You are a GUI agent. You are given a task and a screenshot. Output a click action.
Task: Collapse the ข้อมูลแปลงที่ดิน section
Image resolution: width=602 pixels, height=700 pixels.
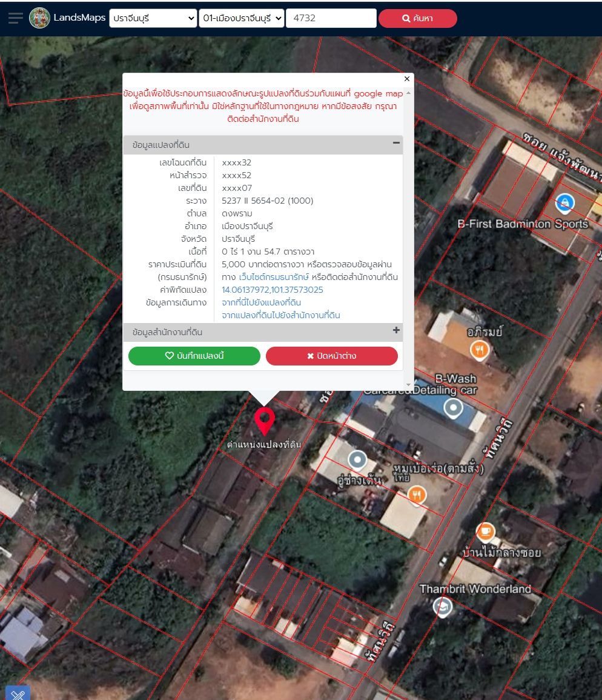pos(396,143)
